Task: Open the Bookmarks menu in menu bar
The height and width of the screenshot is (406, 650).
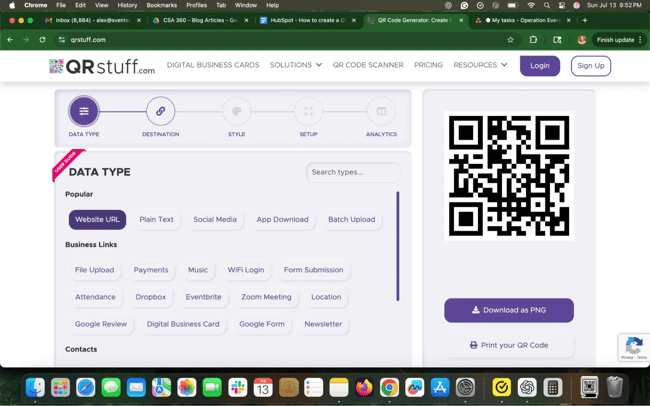Action: tap(161, 5)
